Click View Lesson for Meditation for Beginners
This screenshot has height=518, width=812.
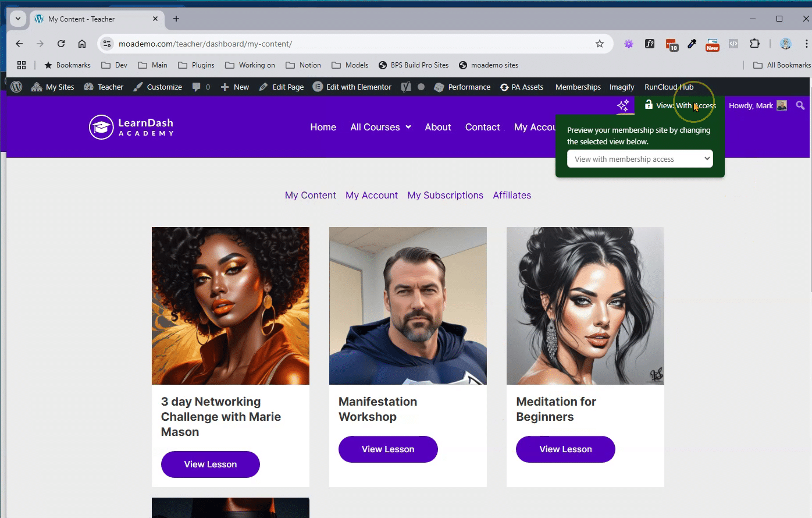tap(565, 449)
